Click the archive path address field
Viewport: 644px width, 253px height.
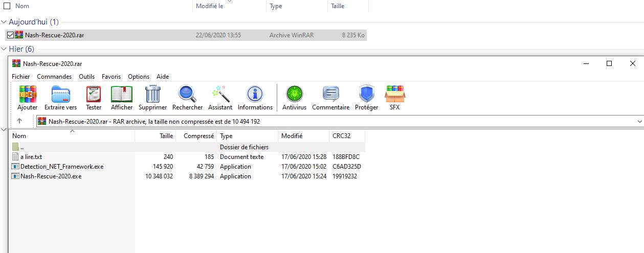click(x=340, y=121)
